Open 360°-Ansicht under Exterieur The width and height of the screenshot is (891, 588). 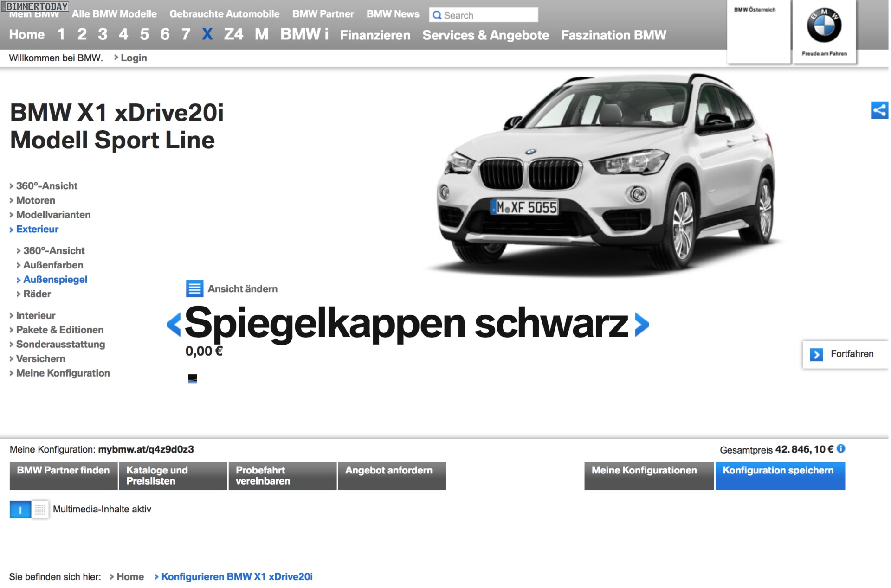tap(54, 250)
